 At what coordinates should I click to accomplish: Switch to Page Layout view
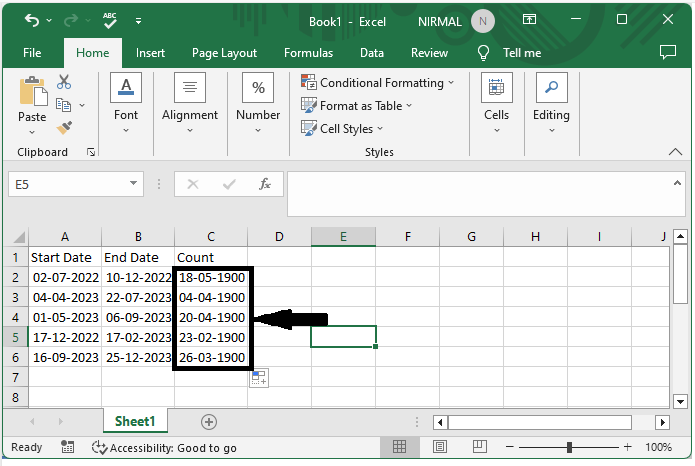pyautogui.click(x=437, y=447)
